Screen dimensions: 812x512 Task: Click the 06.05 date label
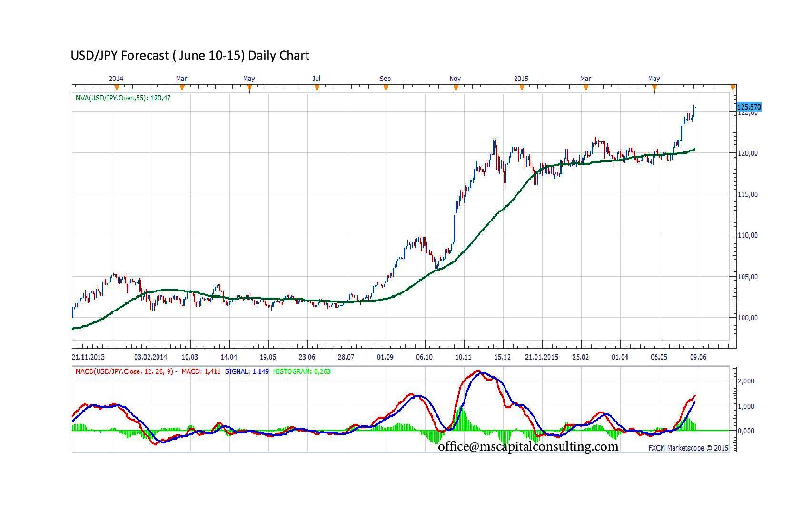(659, 357)
